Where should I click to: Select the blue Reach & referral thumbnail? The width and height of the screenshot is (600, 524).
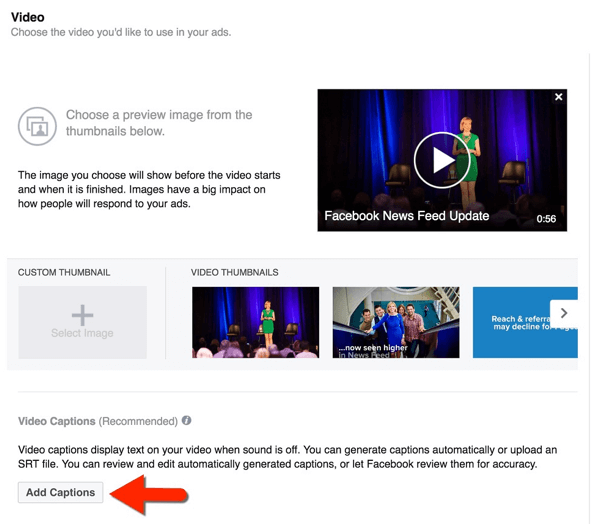tap(512, 322)
